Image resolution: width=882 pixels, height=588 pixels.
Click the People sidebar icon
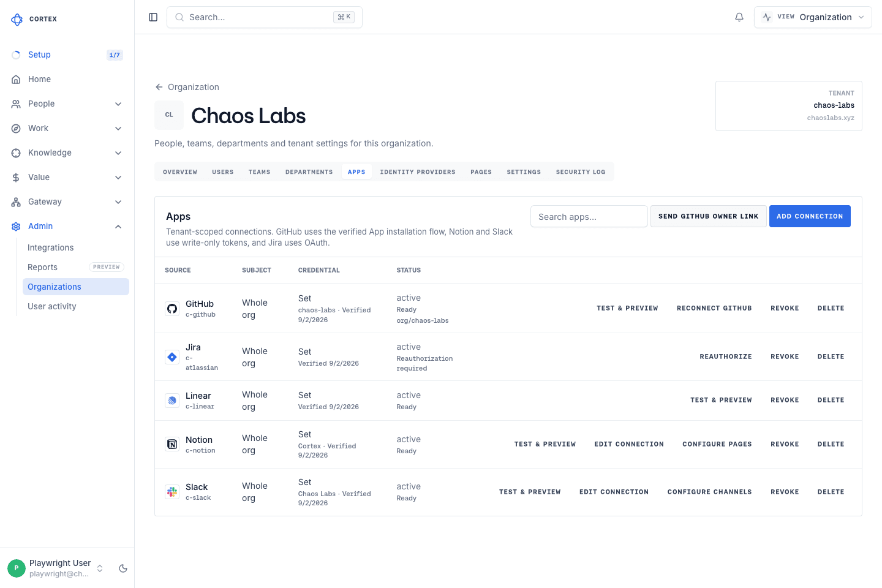pos(16,104)
